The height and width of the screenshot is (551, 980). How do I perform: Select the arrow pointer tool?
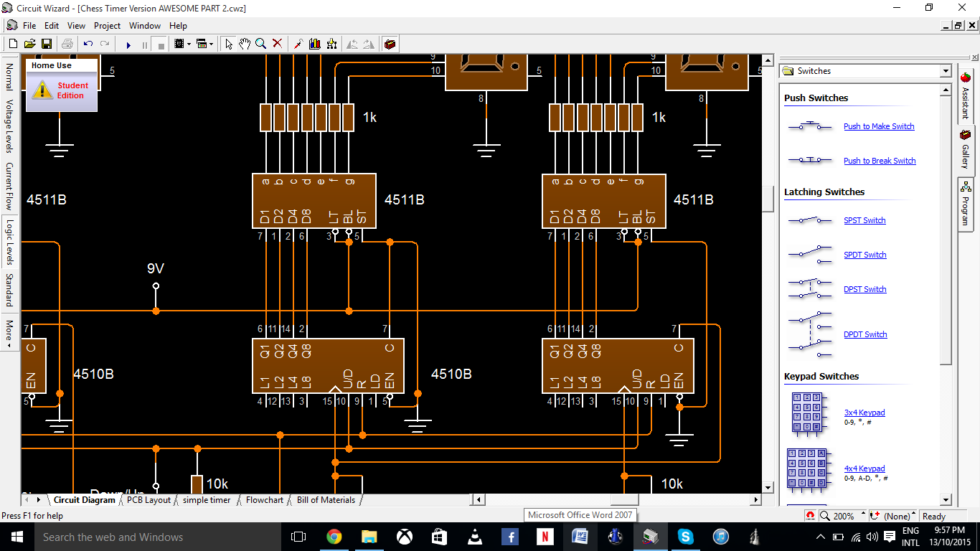click(x=229, y=44)
